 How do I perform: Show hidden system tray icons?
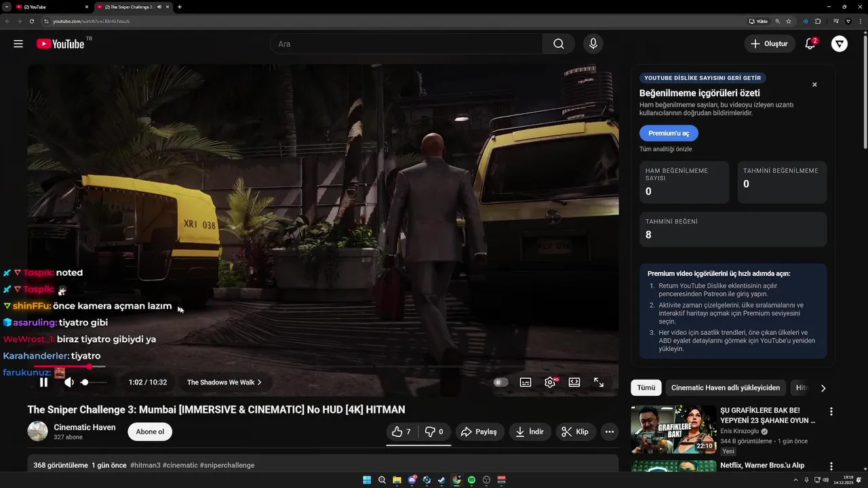click(795, 480)
